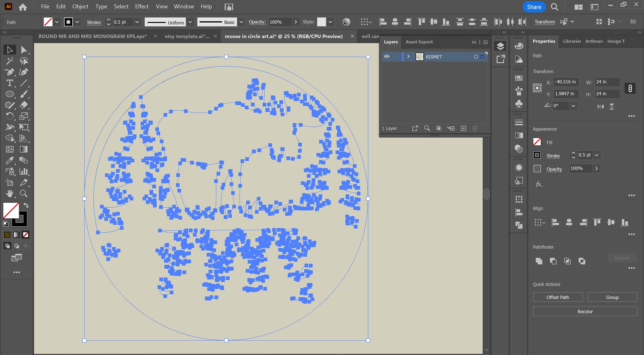
Task: Expand the KISMET layer contents
Action: click(409, 56)
